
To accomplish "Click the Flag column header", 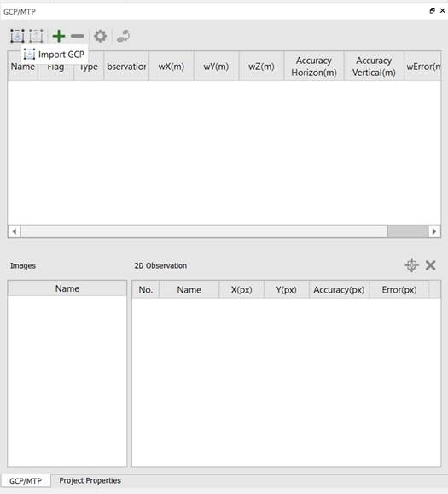I will 55,67.
